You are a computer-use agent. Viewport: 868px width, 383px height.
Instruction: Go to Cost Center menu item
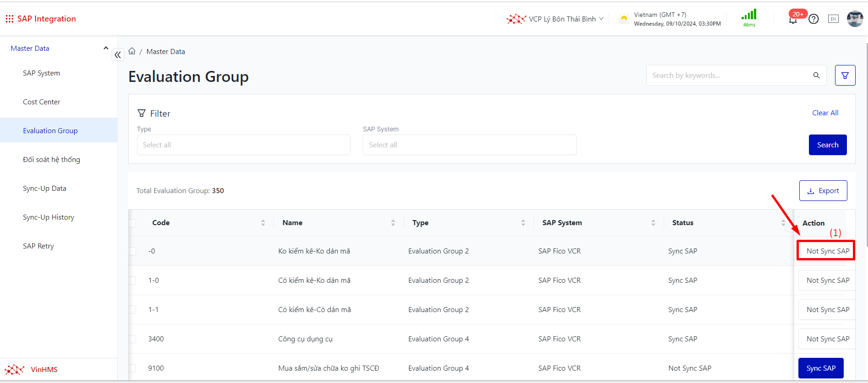pos(42,102)
